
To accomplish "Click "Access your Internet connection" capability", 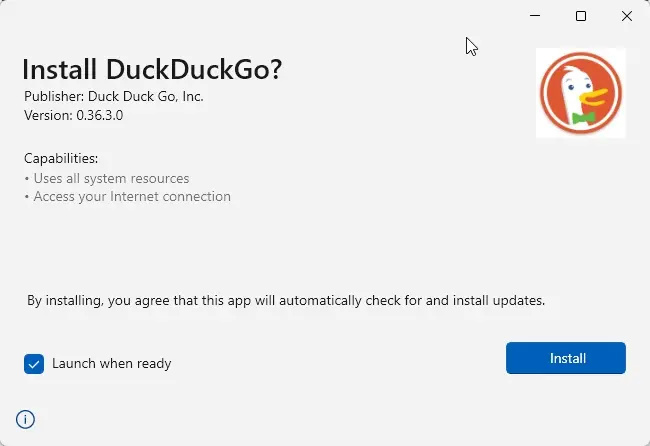I will 132,197.
